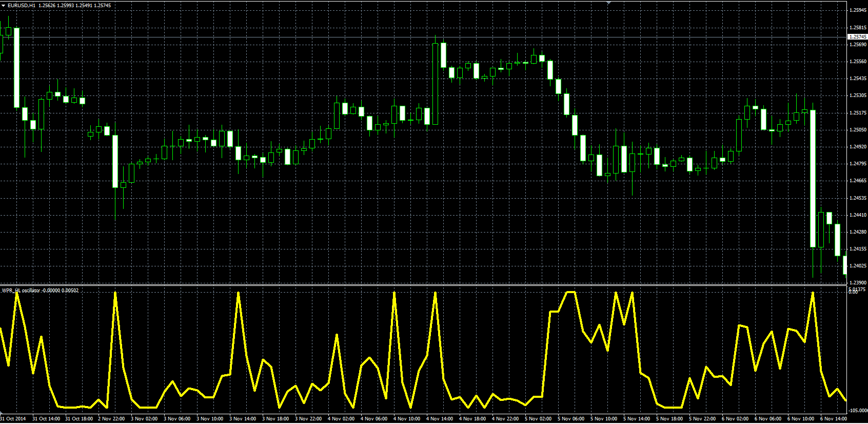Click the 5 Nov 18:00 time label
The height and width of the screenshot is (424, 868).
click(669, 419)
